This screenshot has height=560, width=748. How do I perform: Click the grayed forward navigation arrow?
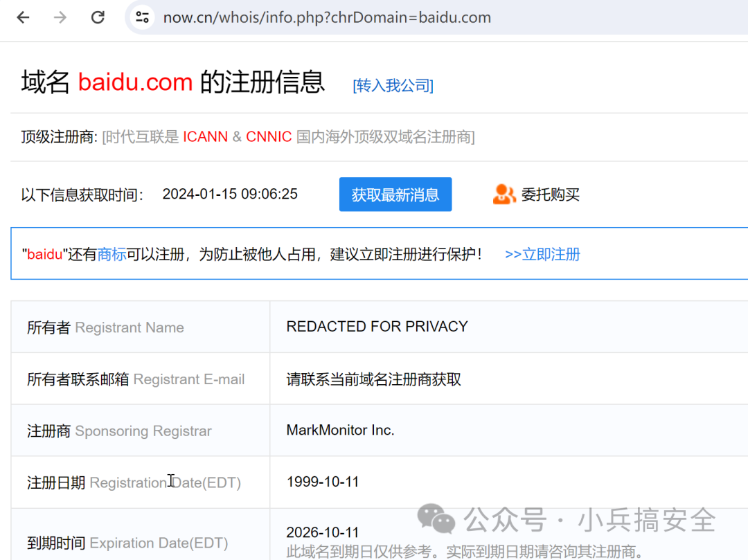pos(59,17)
